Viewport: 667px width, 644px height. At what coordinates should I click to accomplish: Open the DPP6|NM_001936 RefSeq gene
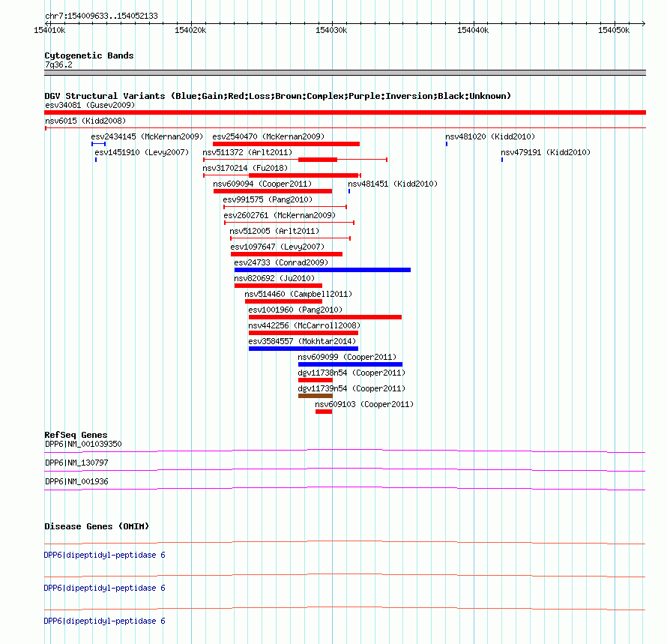click(x=76, y=481)
